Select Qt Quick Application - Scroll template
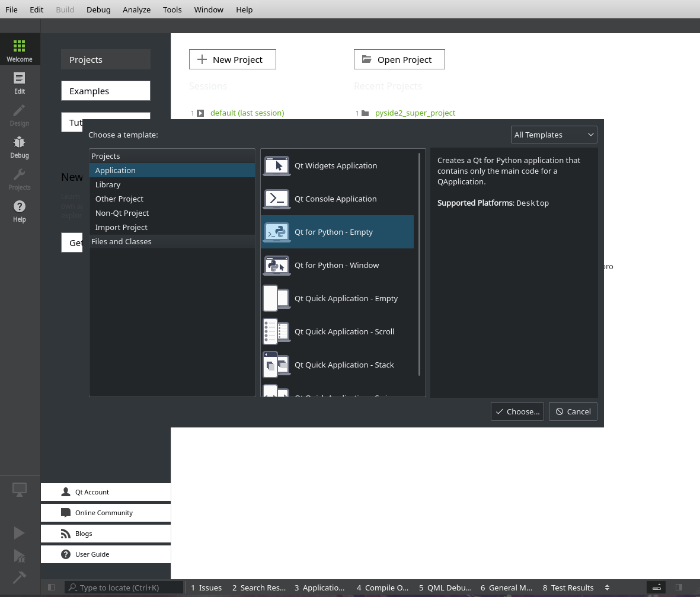Viewport: 700px width, 597px height. 337,331
